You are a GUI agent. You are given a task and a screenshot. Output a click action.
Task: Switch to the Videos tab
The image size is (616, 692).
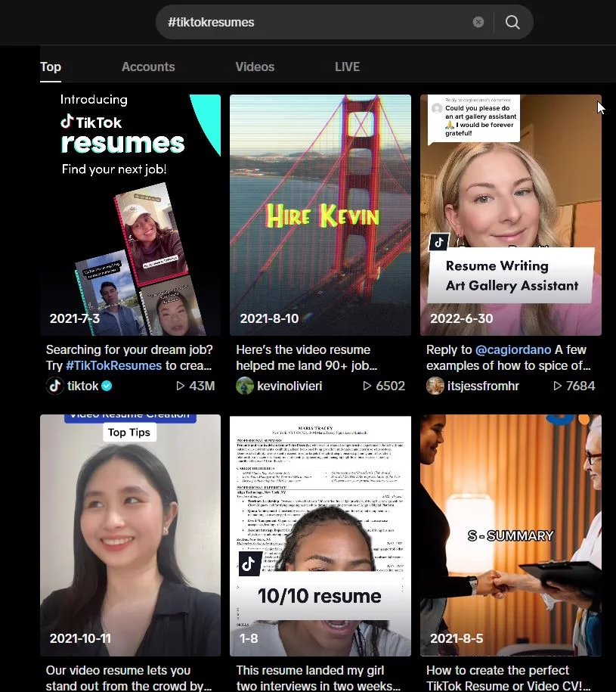click(x=255, y=67)
